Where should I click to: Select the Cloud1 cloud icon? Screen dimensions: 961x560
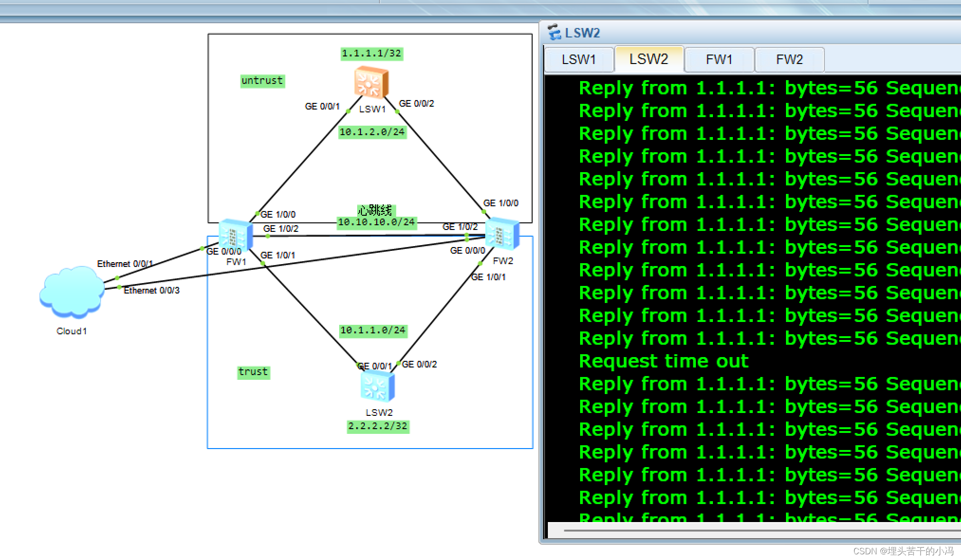tap(72, 292)
